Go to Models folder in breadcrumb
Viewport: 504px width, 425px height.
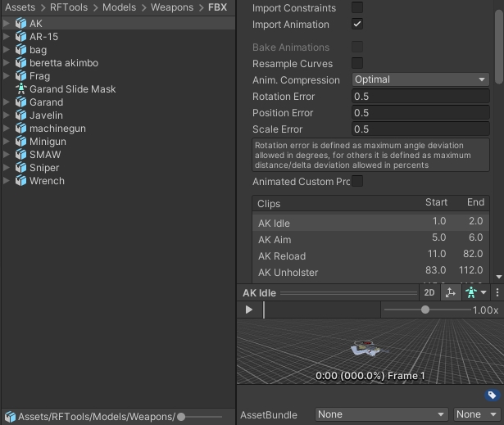point(120,7)
